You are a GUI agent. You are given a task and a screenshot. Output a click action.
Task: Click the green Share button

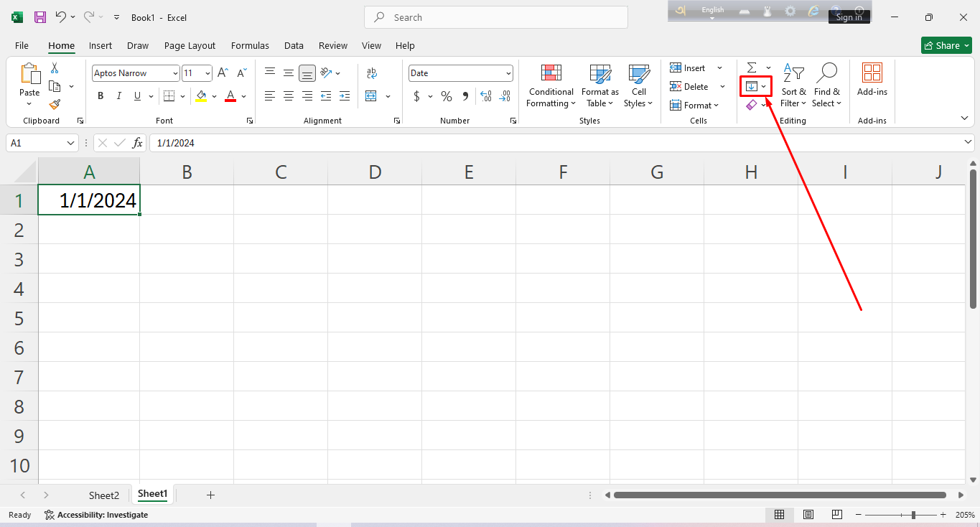point(946,45)
